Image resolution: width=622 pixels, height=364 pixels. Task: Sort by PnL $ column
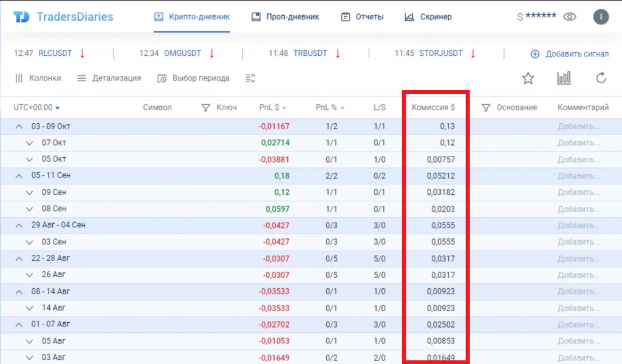pos(273,107)
